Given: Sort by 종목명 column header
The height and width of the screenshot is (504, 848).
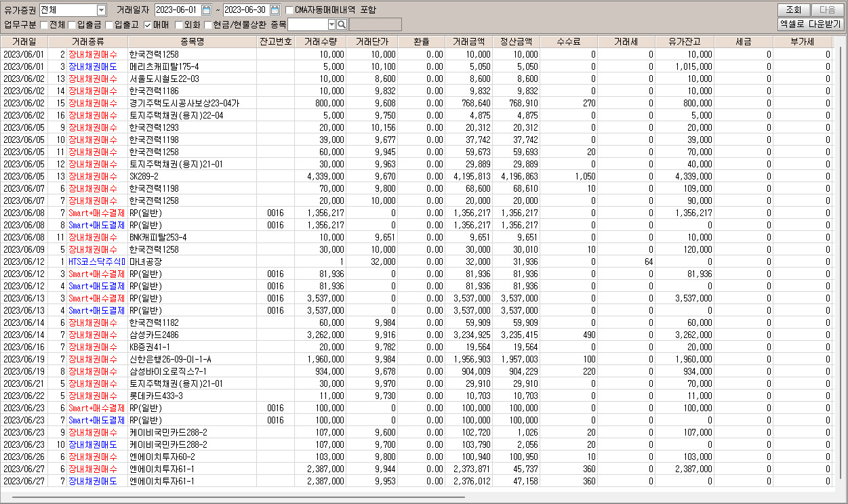Looking at the screenshot, I should pos(193,42).
